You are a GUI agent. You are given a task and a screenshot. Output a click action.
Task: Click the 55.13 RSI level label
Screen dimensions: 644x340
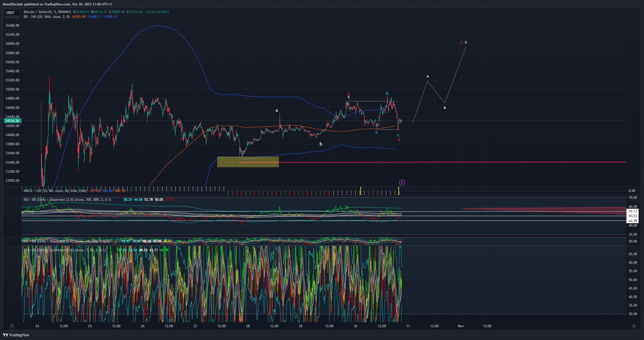pos(633,211)
